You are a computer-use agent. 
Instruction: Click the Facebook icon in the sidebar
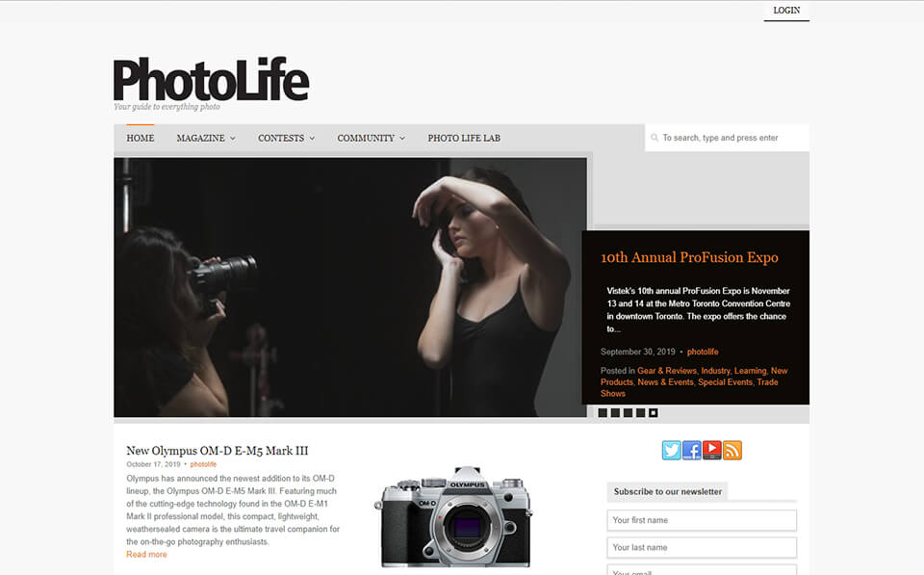click(x=691, y=450)
